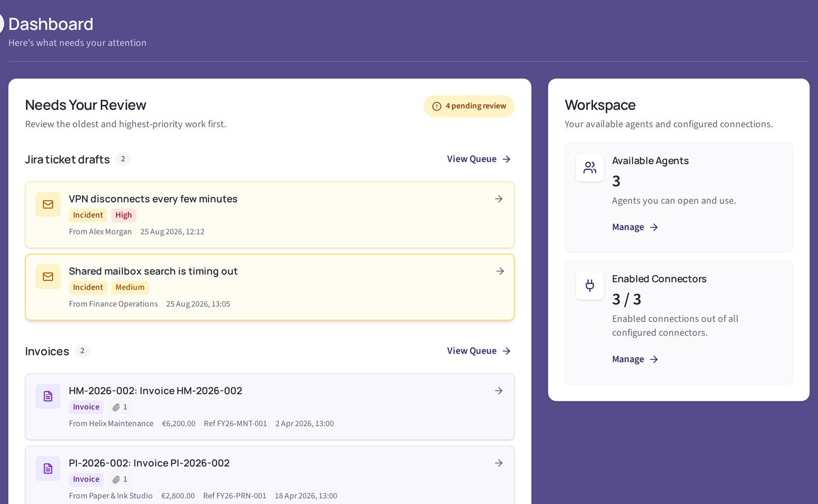Manage Available Agents

(x=635, y=227)
